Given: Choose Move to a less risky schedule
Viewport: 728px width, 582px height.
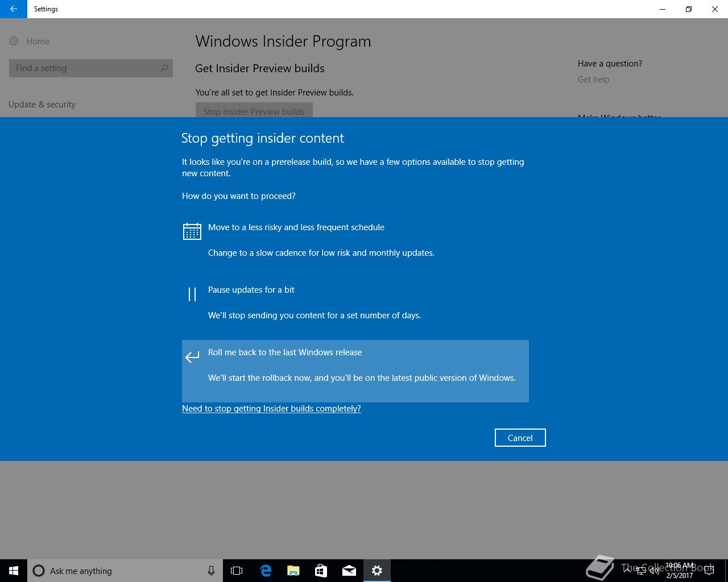Looking at the screenshot, I should tap(355, 246).
